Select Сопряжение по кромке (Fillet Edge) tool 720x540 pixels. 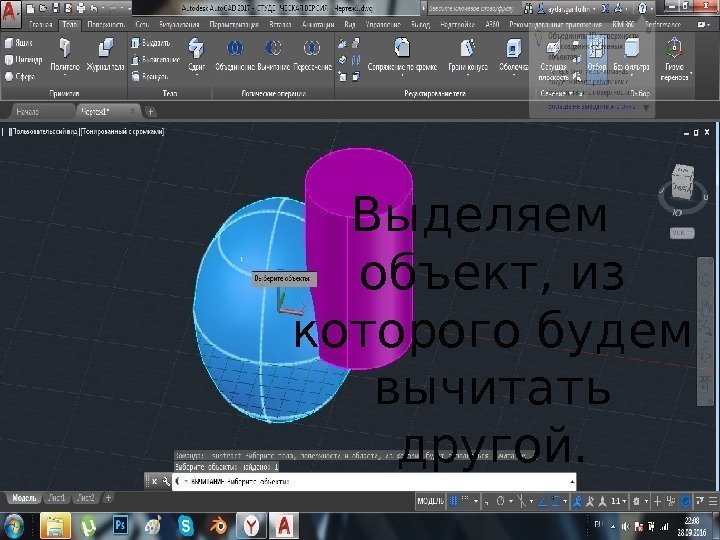[x=402, y=55]
